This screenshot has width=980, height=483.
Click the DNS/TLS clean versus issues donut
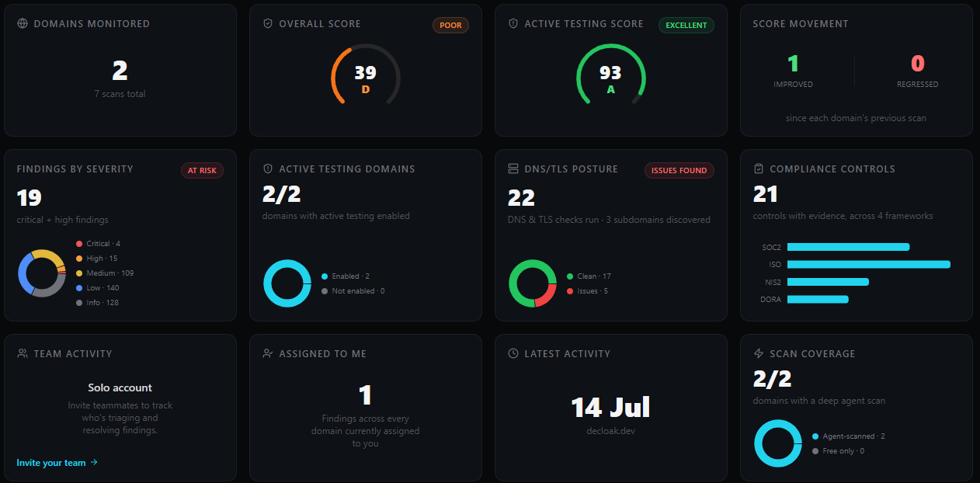533,283
